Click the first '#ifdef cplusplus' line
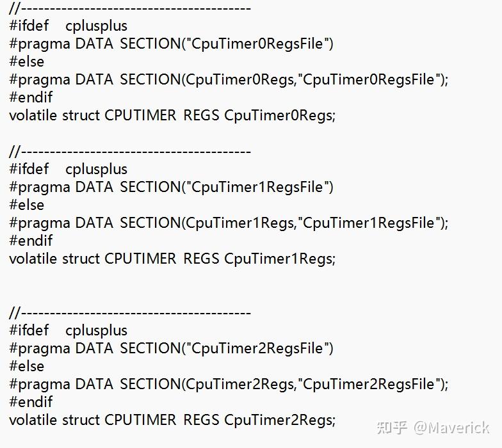Image resolution: width=502 pixels, height=448 pixels. (x=68, y=26)
